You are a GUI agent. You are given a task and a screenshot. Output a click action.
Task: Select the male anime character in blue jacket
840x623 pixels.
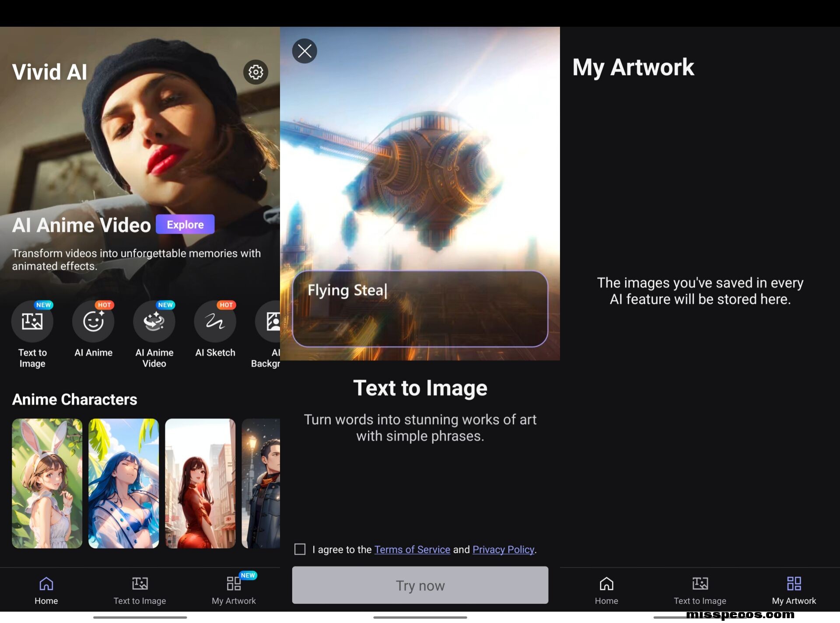tap(261, 483)
